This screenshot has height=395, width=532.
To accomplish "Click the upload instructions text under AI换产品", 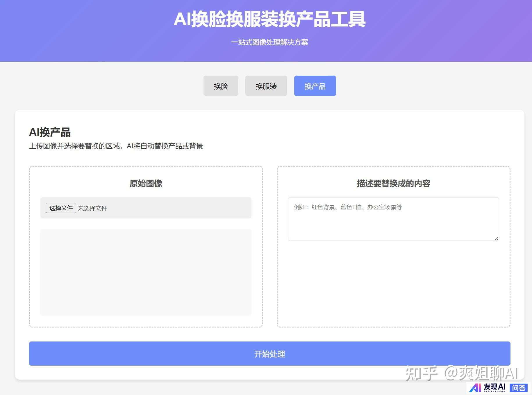I will 116,146.
